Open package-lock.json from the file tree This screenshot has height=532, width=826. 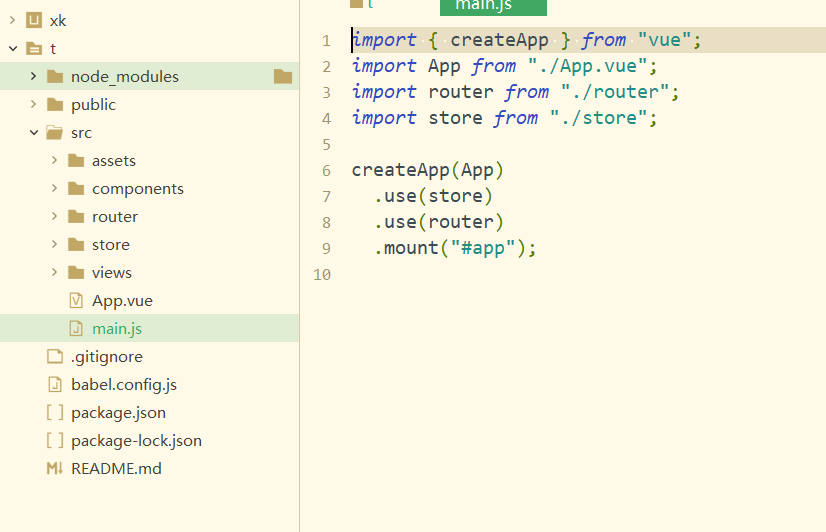pyautogui.click(x=136, y=440)
